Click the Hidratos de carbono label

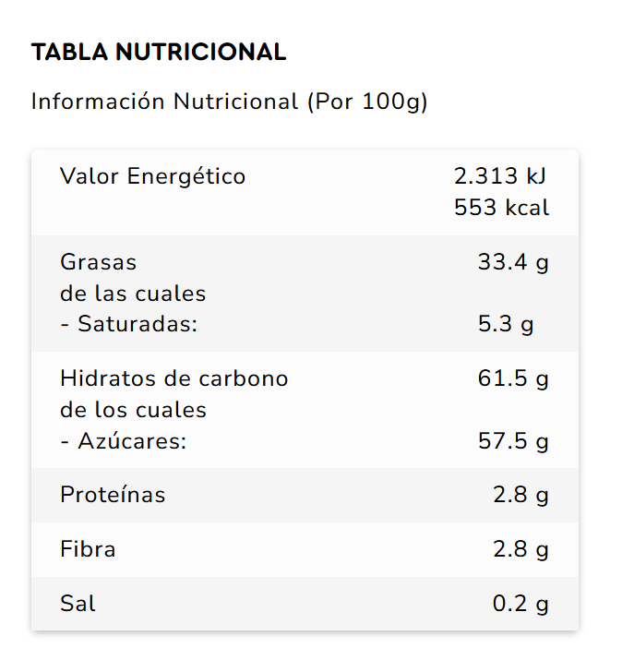(x=174, y=378)
